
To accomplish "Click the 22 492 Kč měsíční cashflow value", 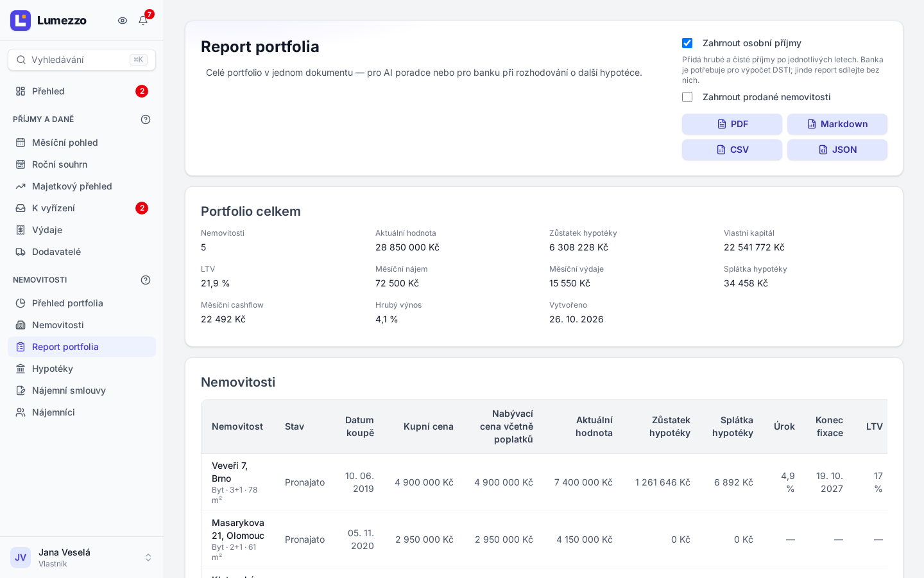I will pyautogui.click(x=223, y=319).
